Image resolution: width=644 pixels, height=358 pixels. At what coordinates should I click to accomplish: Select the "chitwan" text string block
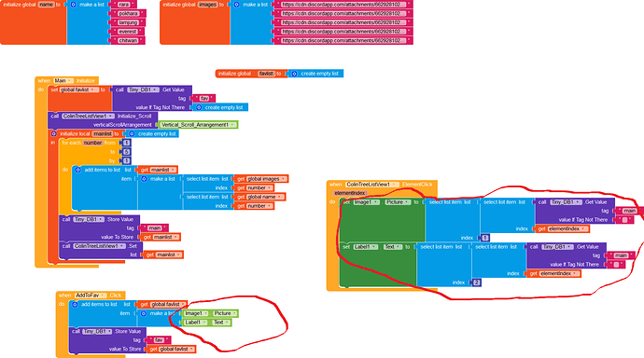[128, 41]
